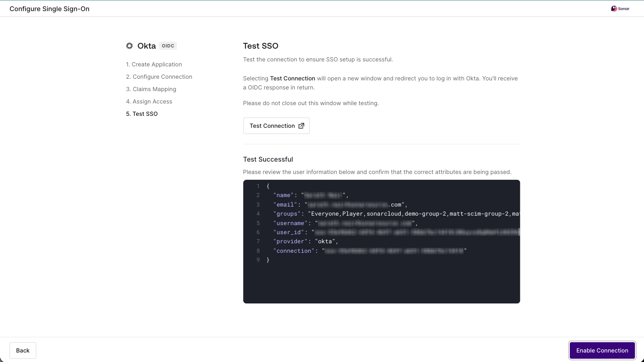644x362 pixels.
Task: Click "Please review the user information" text
Action: pyautogui.click(x=377, y=172)
